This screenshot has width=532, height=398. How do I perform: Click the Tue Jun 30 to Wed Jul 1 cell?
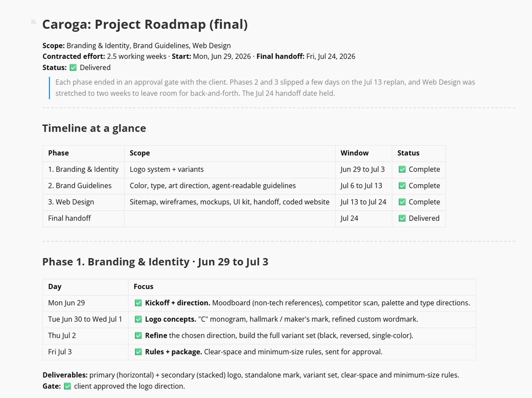click(x=85, y=319)
